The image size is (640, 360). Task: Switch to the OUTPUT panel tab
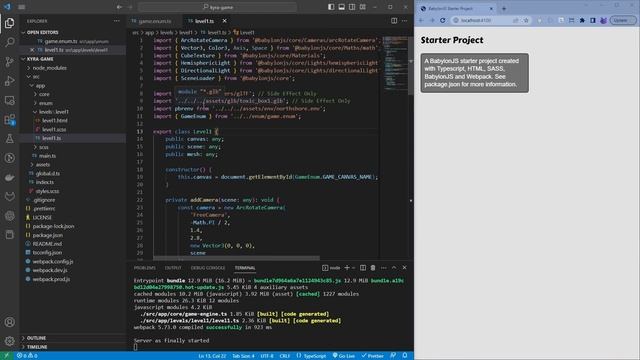coord(173,268)
